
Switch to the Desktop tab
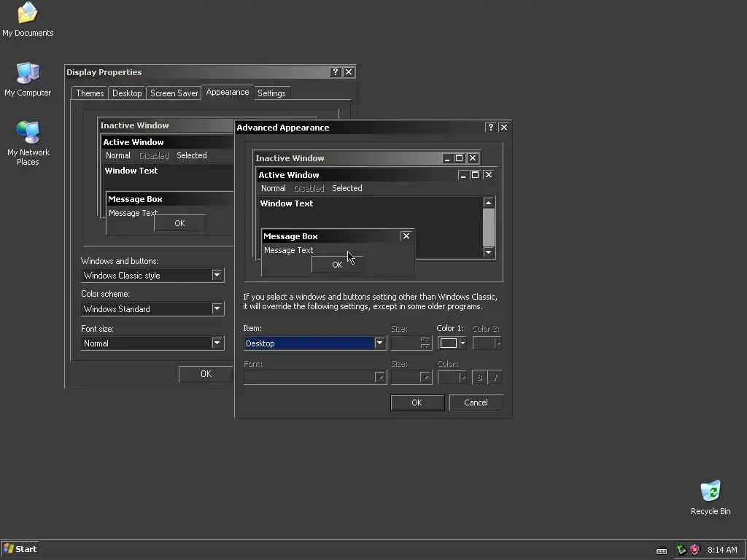127,93
